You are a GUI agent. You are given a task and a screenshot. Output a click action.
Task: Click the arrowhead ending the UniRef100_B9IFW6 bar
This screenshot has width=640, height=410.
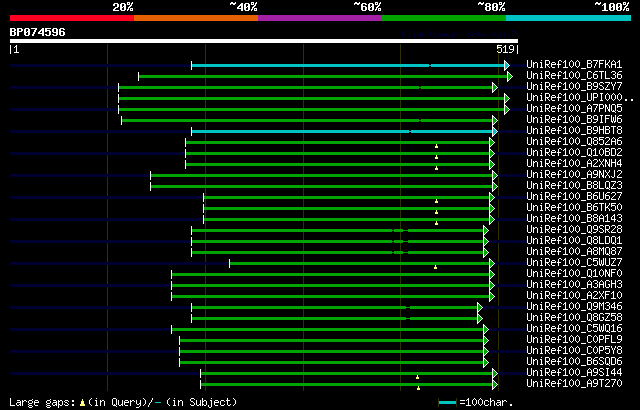click(x=495, y=120)
